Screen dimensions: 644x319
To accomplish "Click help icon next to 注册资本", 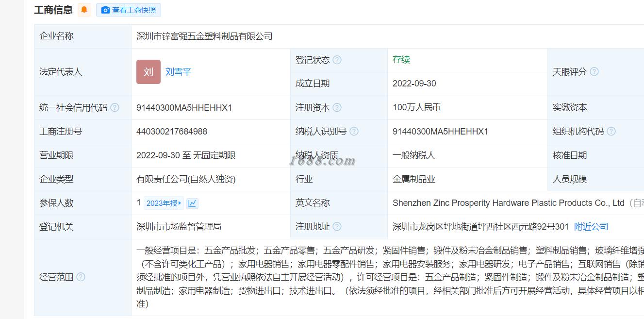I will 337,108.
